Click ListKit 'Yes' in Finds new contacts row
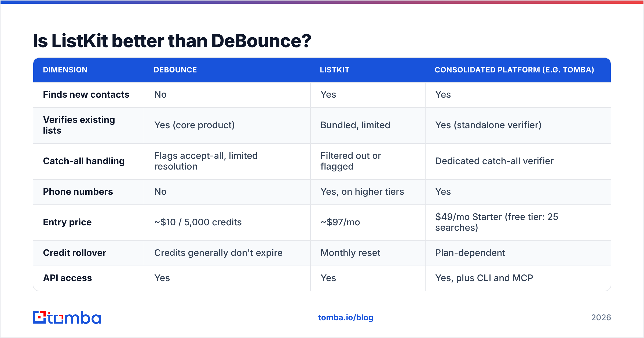Viewport: 644px width, 338px height. coord(328,94)
